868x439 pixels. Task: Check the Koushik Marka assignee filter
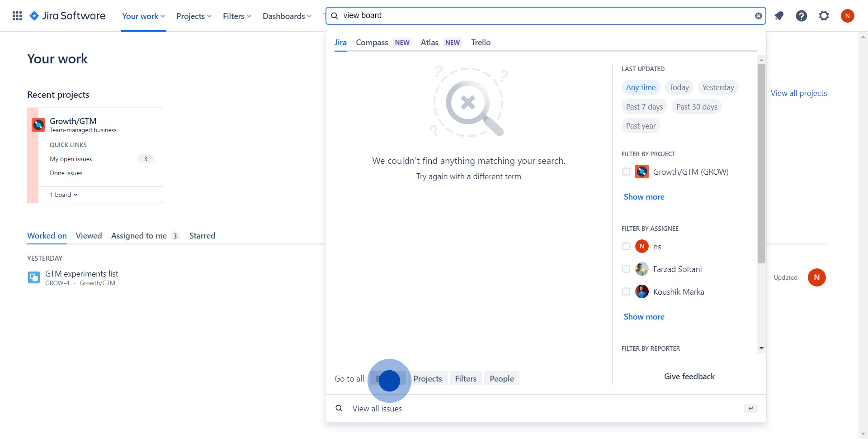(x=626, y=292)
